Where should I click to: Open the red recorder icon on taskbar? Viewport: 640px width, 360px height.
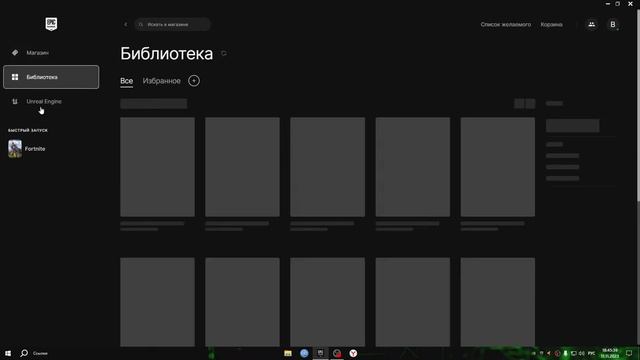pos(337,353)
